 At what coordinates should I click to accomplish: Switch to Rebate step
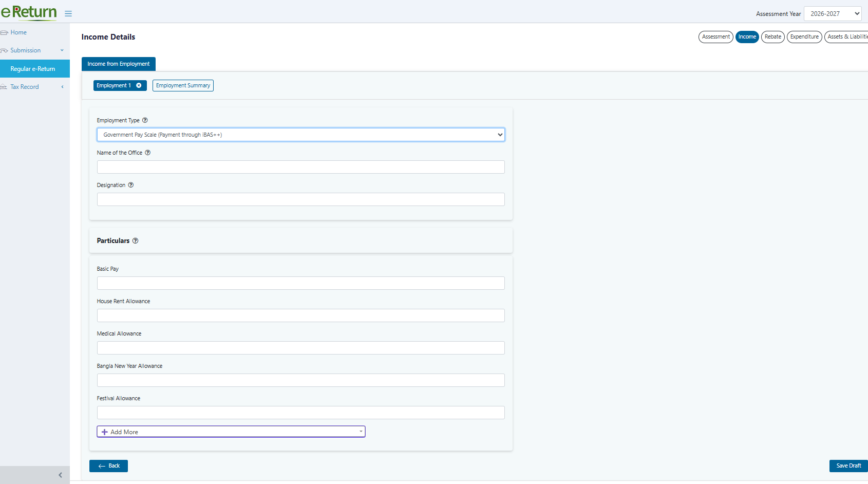(x=773, y=37)
